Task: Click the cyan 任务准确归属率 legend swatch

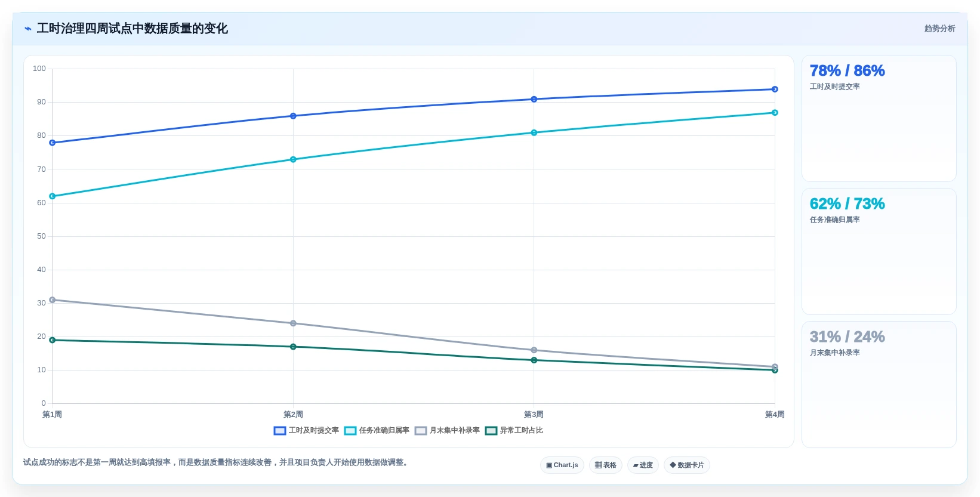Action: [350, 431]
